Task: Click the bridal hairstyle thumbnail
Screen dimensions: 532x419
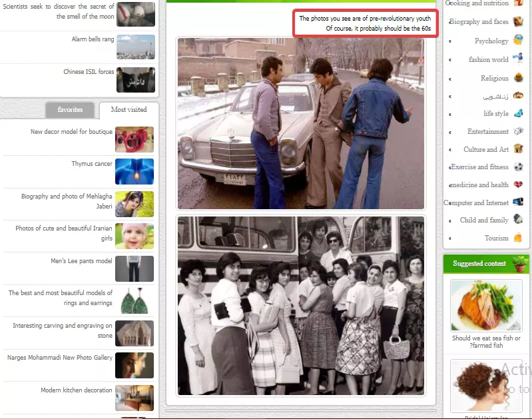Action: (x=486, y=386)
